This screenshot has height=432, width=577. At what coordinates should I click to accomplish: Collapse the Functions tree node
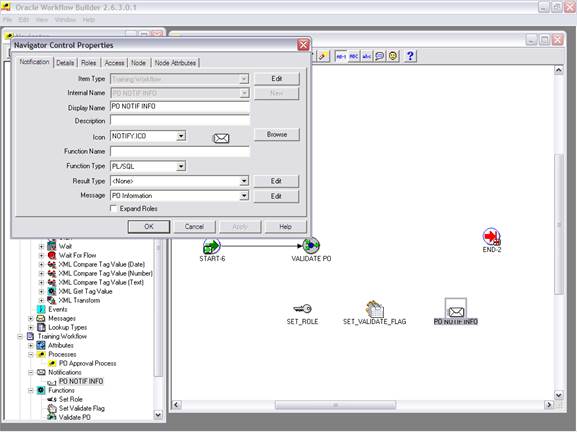[x=31, y=390]
